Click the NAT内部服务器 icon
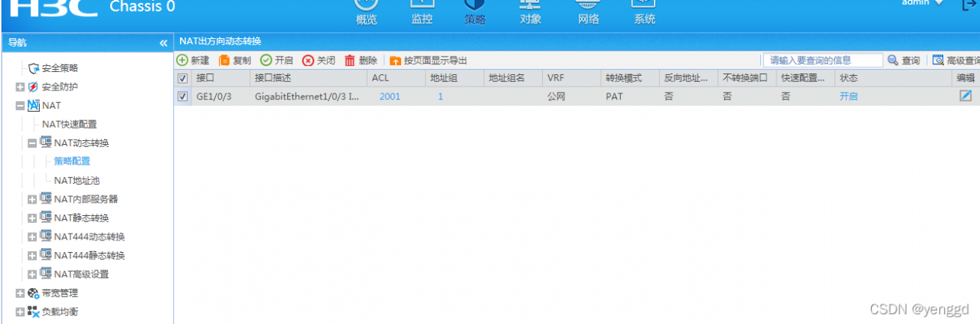The image size is (980, 324). click(x=45, y=199)
